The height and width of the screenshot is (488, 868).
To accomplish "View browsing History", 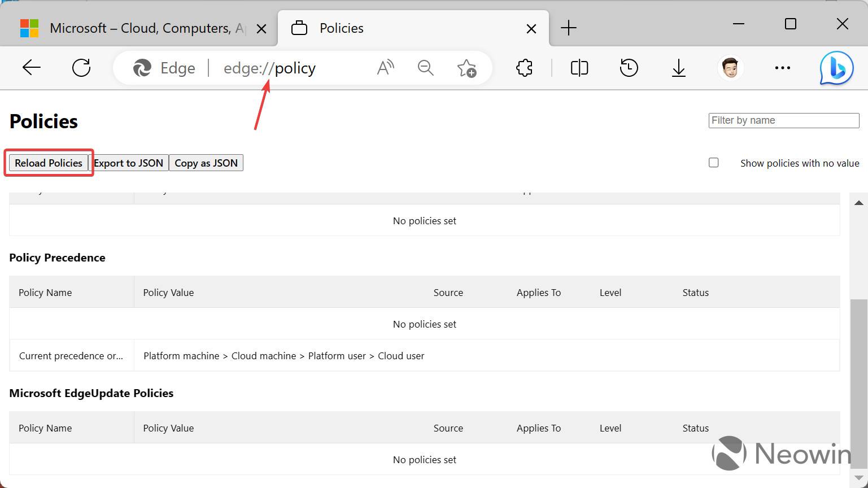I will tap(629, 68).
